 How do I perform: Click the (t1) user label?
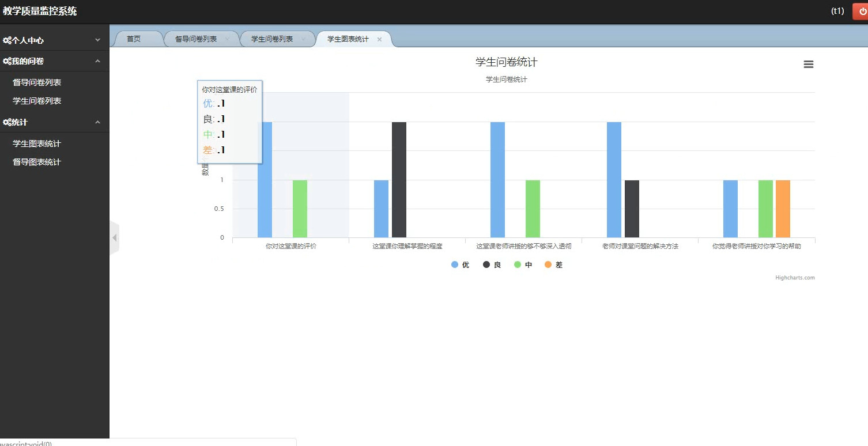point(837,11)
